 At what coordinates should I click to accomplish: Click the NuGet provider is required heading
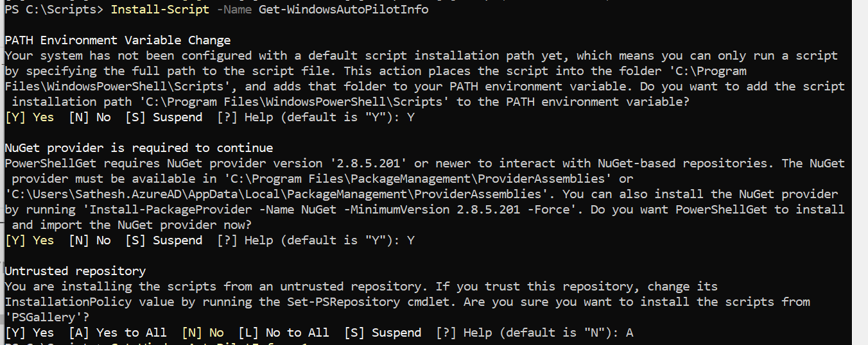[139, 148]
